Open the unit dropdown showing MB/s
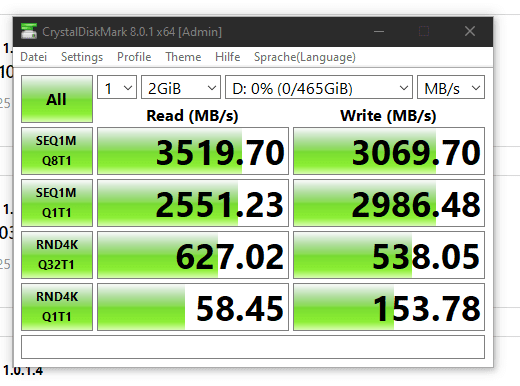This screenshot has height=386, width=520. (451, 87)
